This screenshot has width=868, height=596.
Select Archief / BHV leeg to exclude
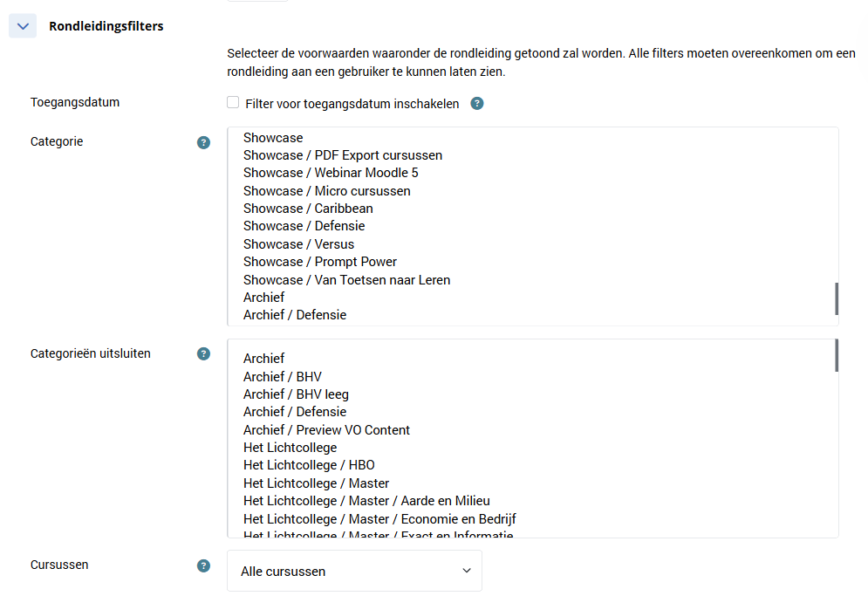click(x=296, y=394)
